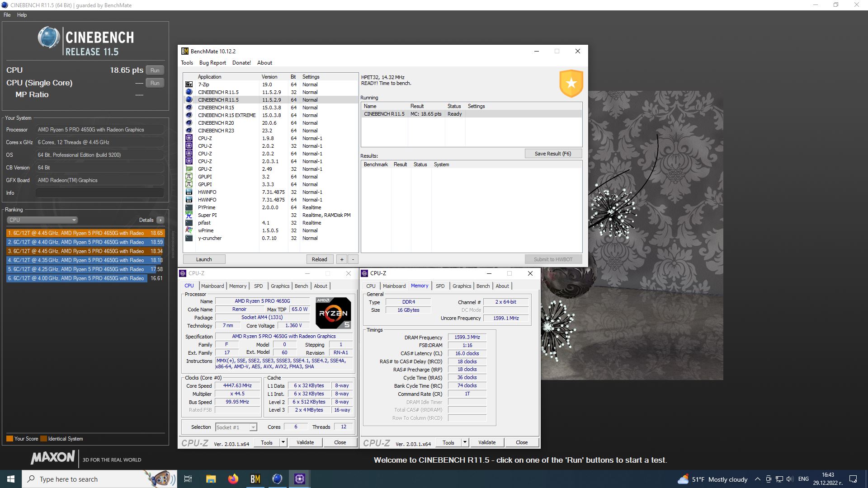Select Super PI icon in list
This screenshot has width=868, height=488.
pos(189,215)
